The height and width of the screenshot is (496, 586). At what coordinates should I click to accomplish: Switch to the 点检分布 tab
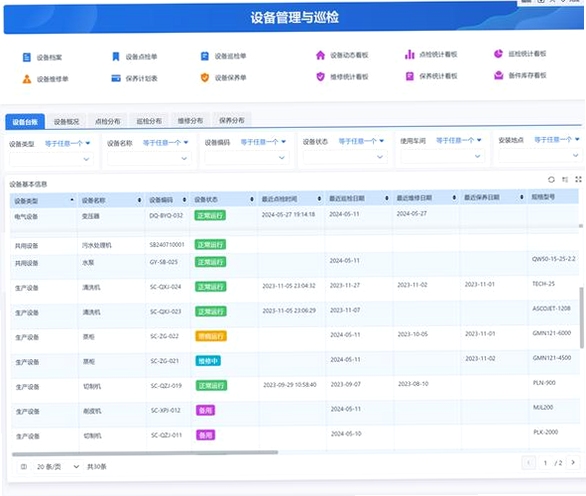point(108,121)
